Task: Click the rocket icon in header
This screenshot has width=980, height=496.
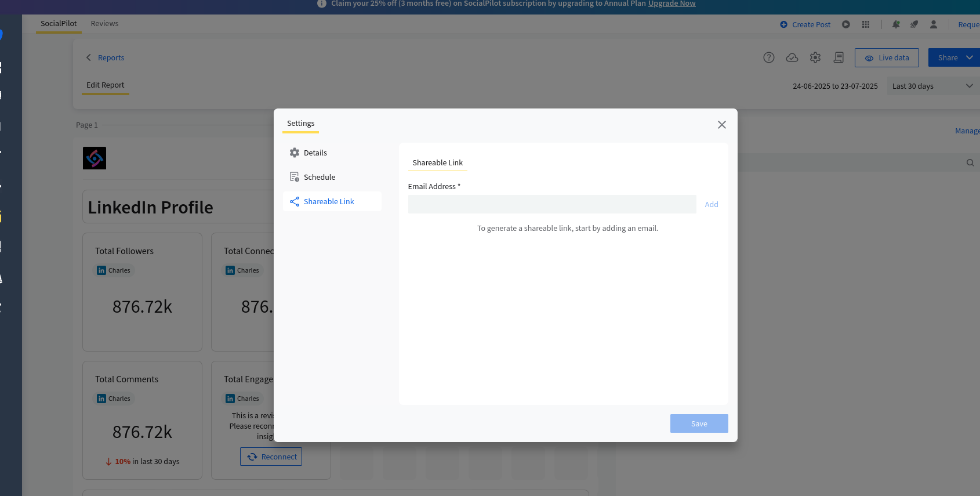Action: (914, 24)
